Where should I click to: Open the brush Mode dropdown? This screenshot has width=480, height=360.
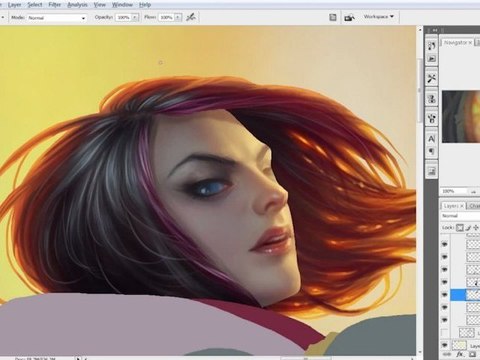(57, 18)
